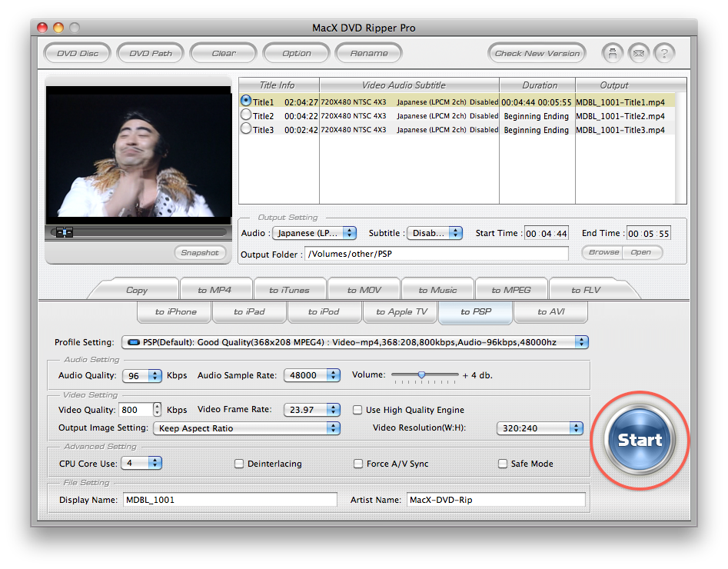Click the Duration column header
This screenshot has width=728, height=569.
click(537, 85)
